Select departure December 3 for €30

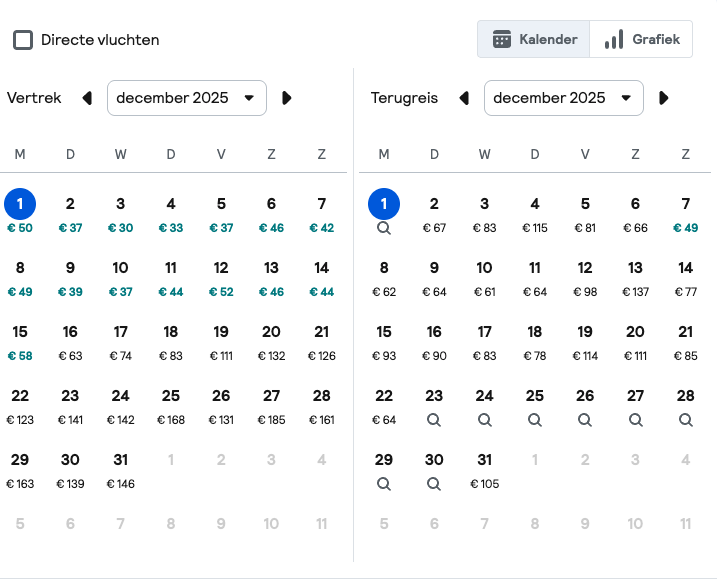click(x=120, y=213)
